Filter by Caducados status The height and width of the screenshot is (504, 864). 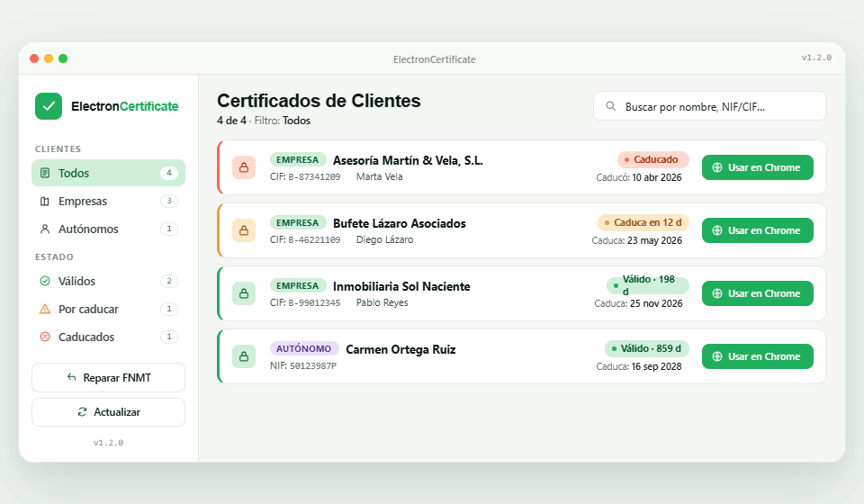coord(109,337)
